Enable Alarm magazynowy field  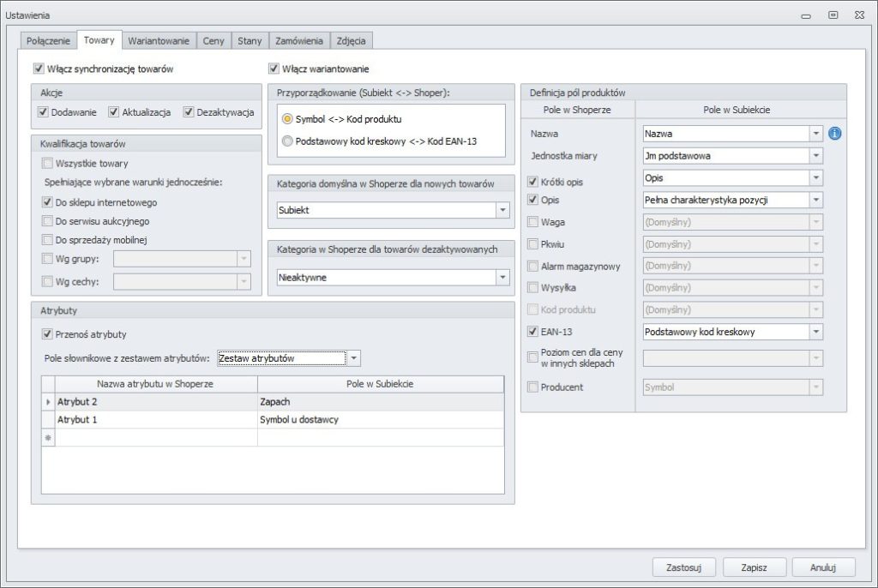533,266
